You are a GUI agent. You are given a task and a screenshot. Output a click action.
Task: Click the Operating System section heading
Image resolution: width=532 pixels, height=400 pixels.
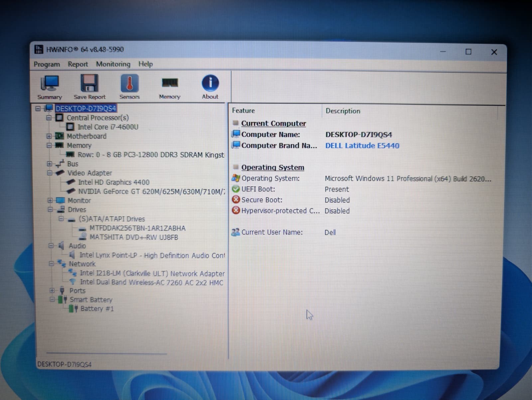click(273, 167)
